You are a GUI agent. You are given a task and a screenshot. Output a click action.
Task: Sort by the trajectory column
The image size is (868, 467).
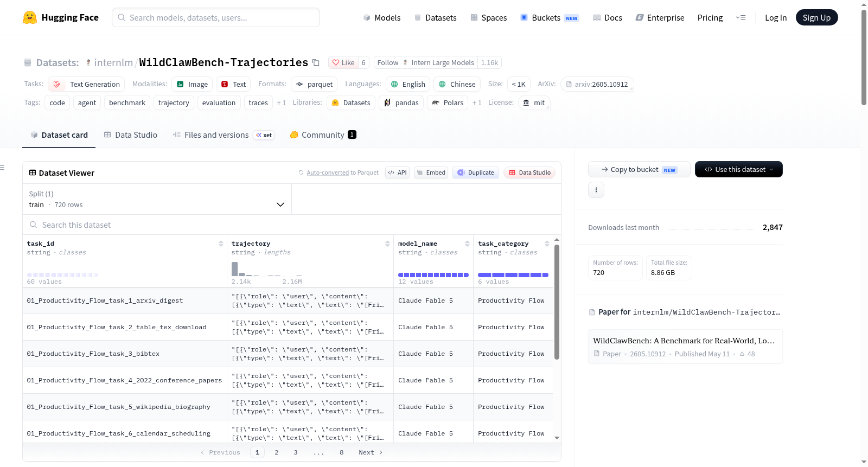[x=387, y=244]
